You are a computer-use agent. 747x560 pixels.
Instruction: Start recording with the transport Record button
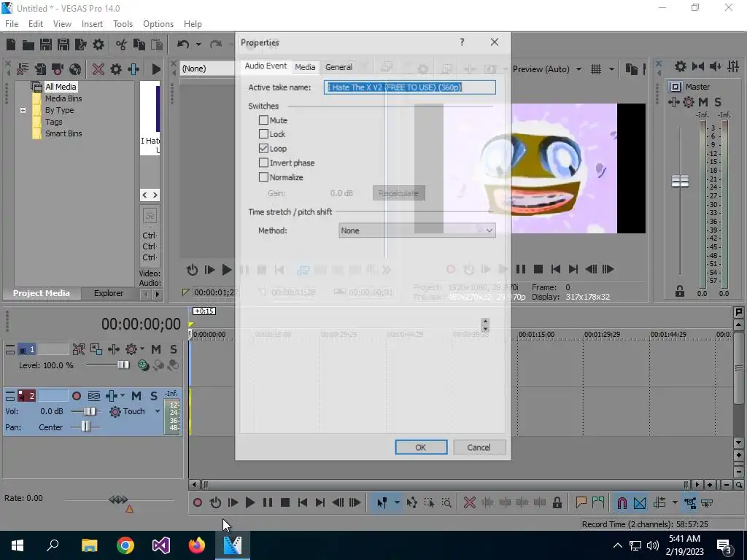(x=197, y=502)
